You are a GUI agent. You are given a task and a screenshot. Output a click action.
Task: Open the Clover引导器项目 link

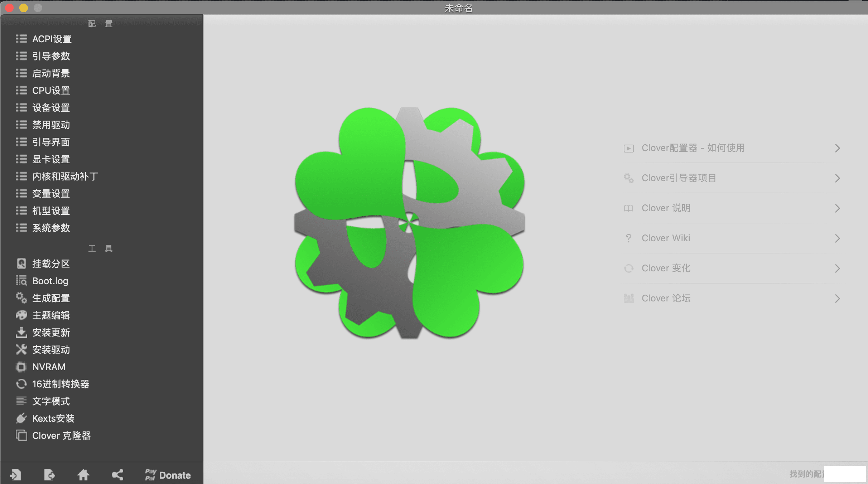click(x=679, y=178)
